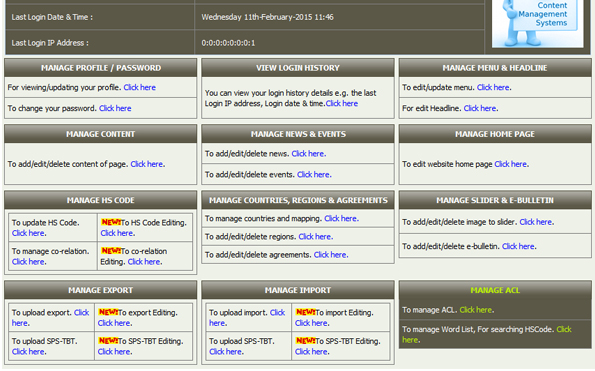Open the NEW export Editing link
The height and width of the screenshot is (371, 595).
coord(114,323)
